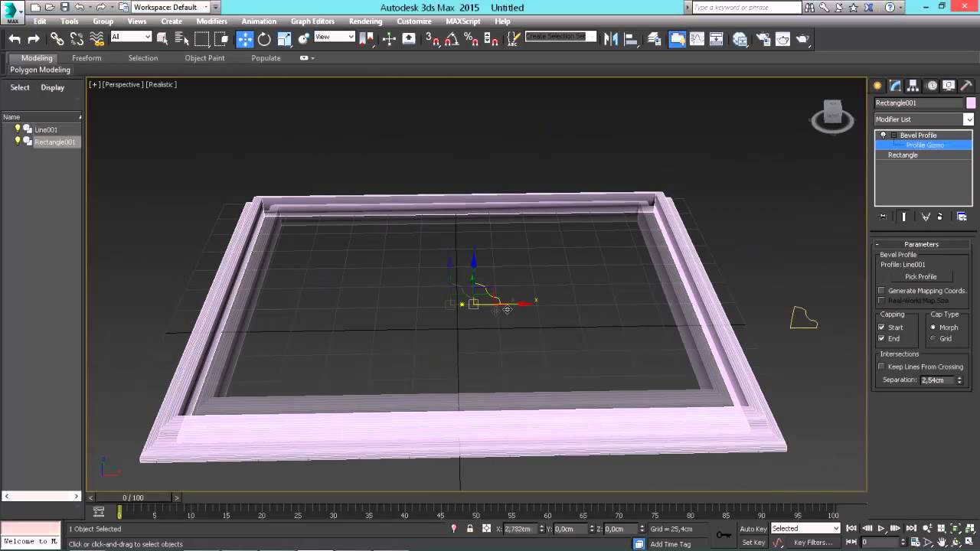Screen dimensions: 980x551
Task: Open the MAXScript menu
Action: pos(461,21)
